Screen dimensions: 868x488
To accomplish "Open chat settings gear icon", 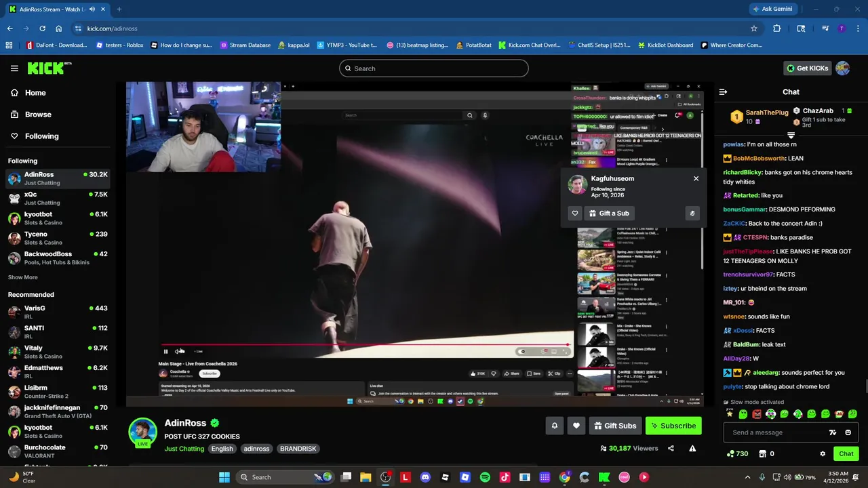I will (x=823, y=453).
